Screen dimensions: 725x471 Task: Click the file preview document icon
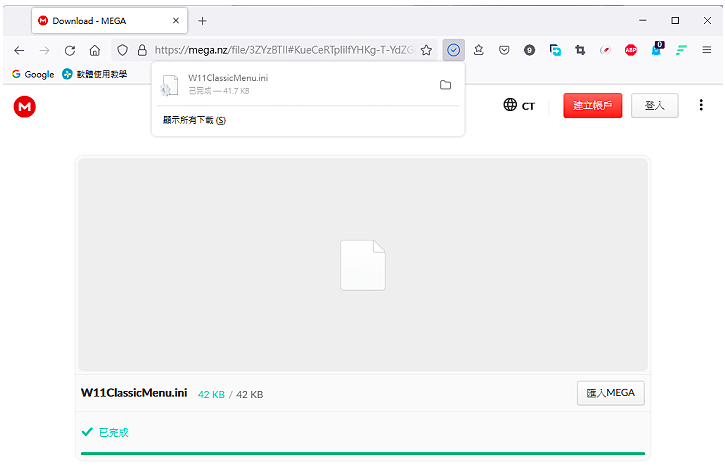click(362, 265)
